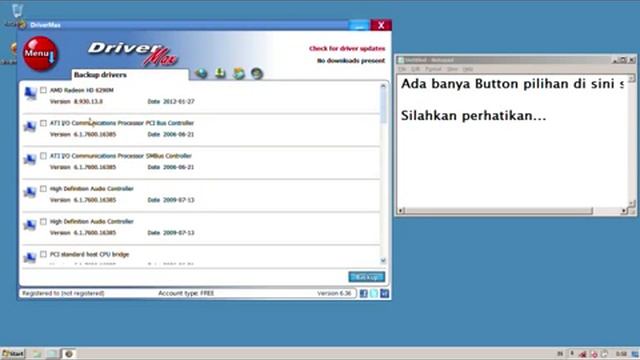Click No downloads present text

(351, 61)
